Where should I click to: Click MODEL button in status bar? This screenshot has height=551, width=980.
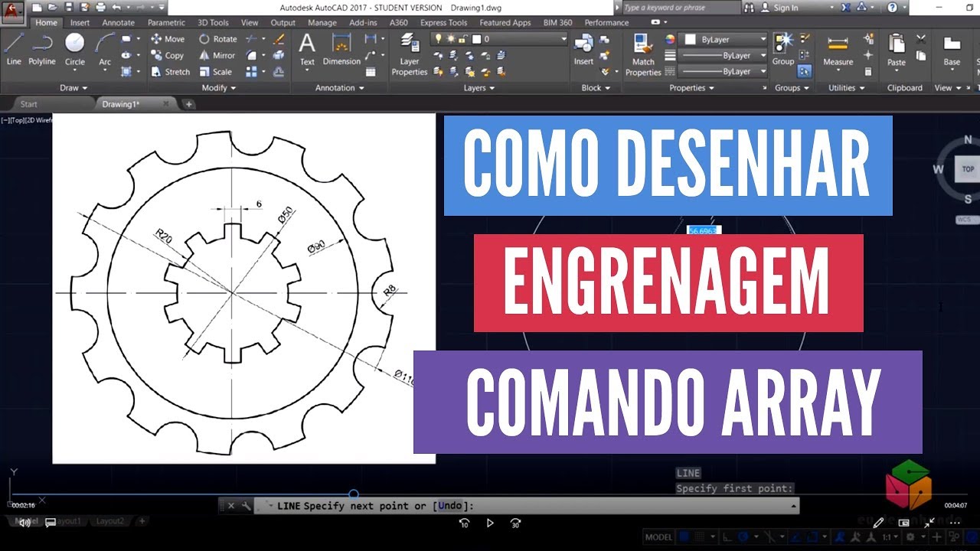pyautogui.click(x=658, y=537)
